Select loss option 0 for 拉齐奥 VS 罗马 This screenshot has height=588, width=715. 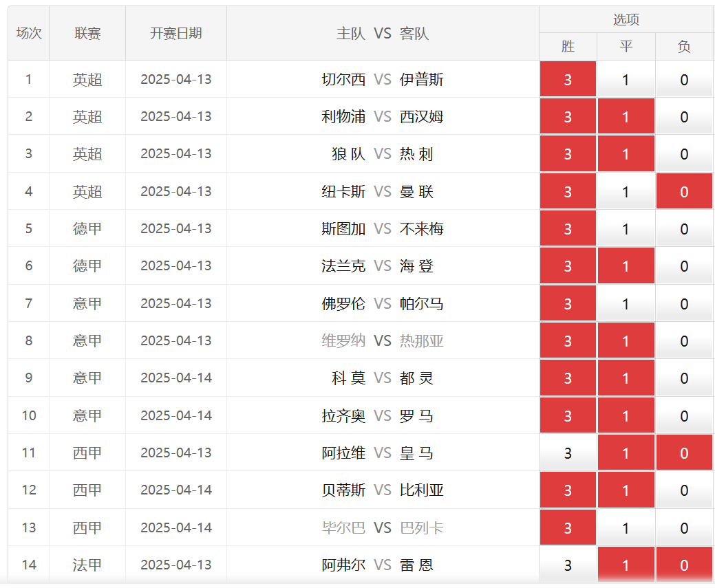click(684, 415)
